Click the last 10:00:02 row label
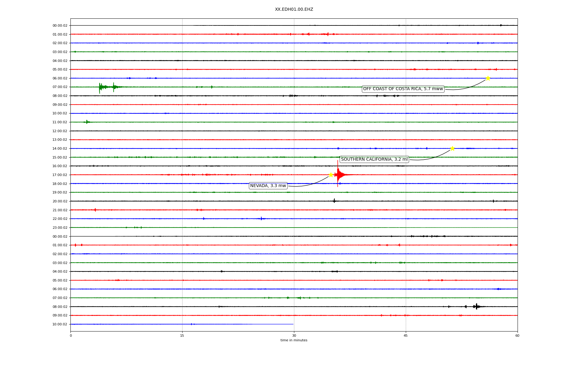588x368 pixels. point(60,324)
